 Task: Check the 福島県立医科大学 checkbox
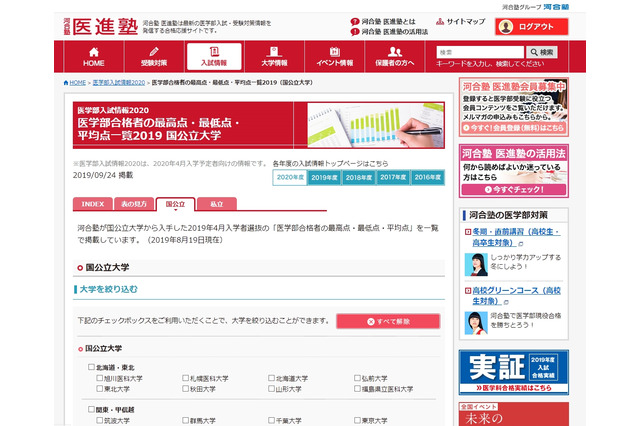click(x=357, y=389)
